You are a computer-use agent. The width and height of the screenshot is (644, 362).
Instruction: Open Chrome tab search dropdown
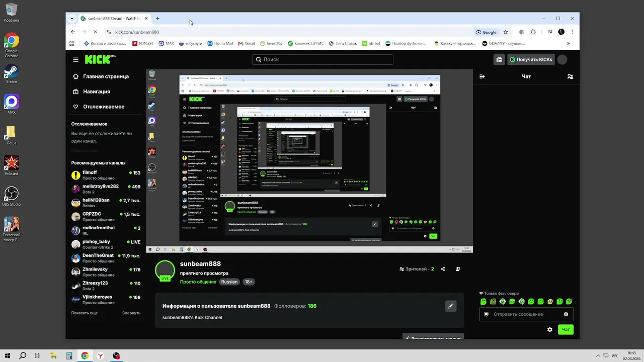tap(72, 19)
